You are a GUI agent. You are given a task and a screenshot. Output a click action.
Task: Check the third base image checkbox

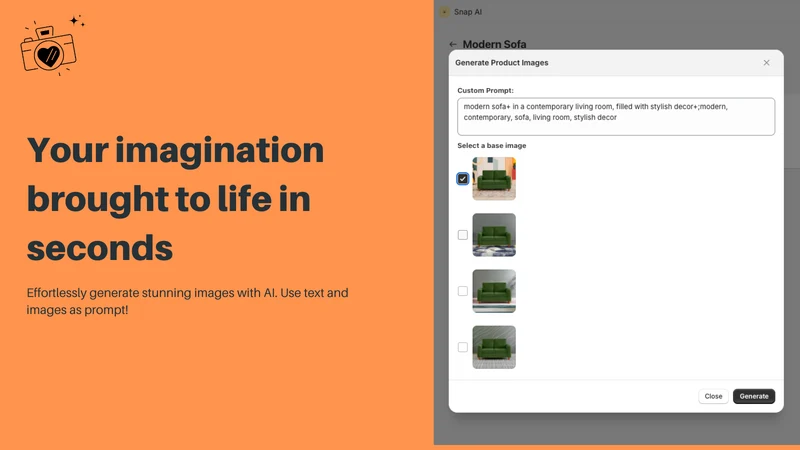[x=463, y=291]
